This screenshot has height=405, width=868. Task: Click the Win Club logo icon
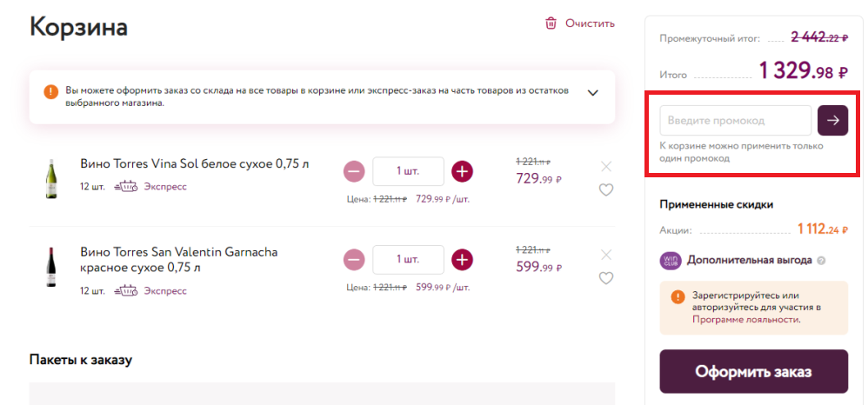click(x=671, y=260)
